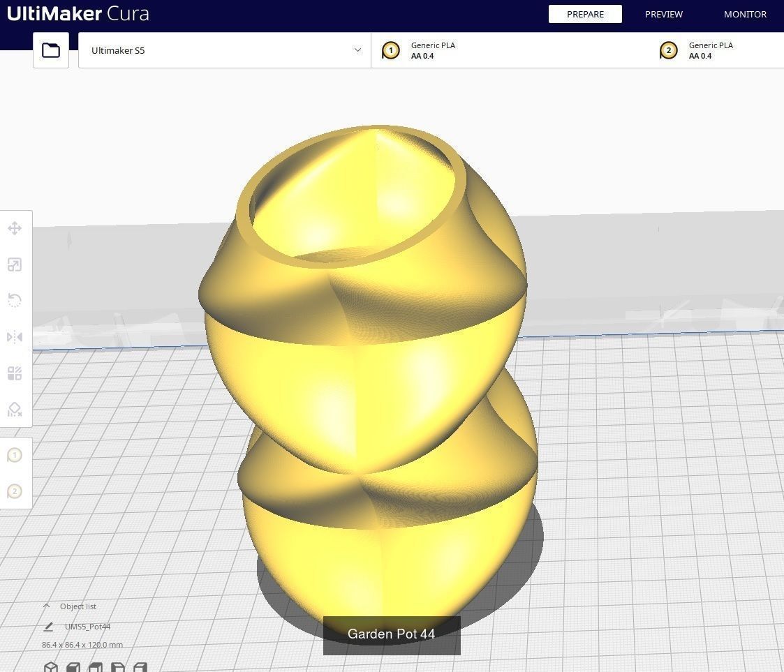Screen dimensions: 784x672
Task: Open extruder 1 Generic PLA configuration
Action: click(x=510, y=50)
